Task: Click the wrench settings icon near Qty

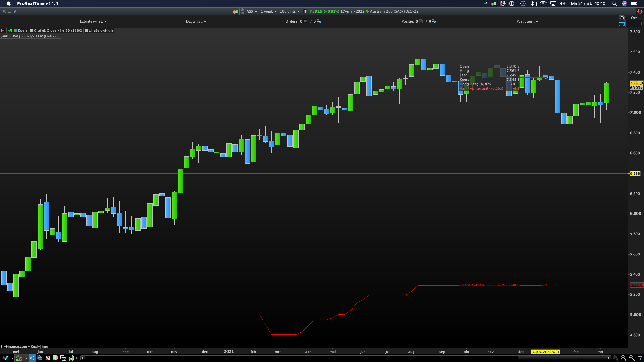Action: pos(621,18)
